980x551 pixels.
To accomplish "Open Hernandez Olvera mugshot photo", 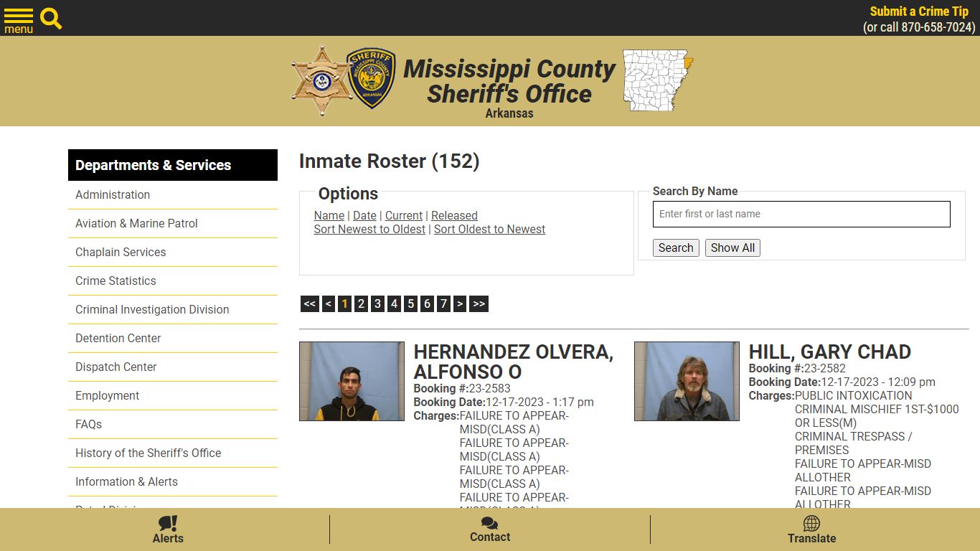I will pos(352,381).
